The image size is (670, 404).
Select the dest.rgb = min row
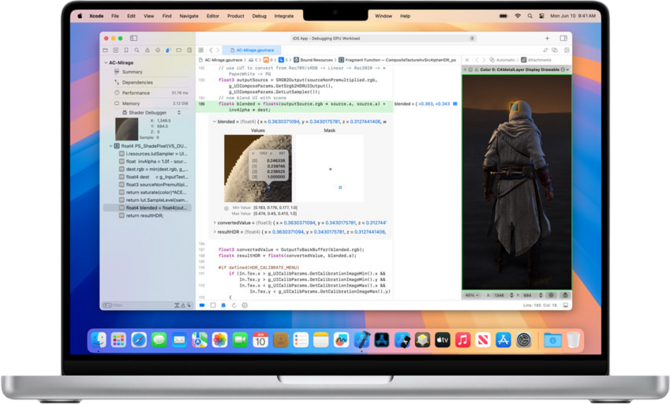click(x=153, y=169)
